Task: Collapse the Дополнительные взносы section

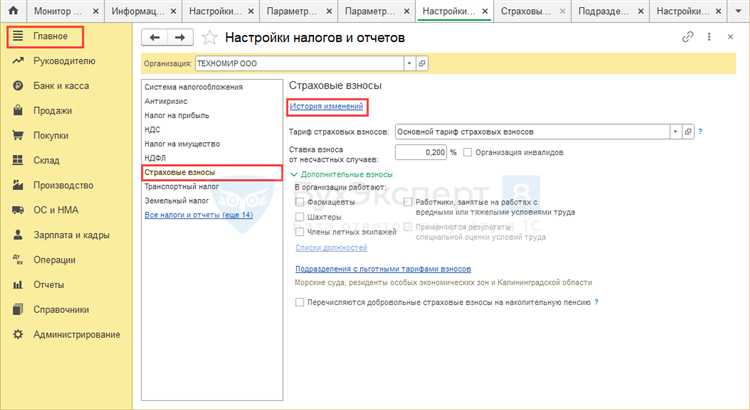Action: click(342, 174)
